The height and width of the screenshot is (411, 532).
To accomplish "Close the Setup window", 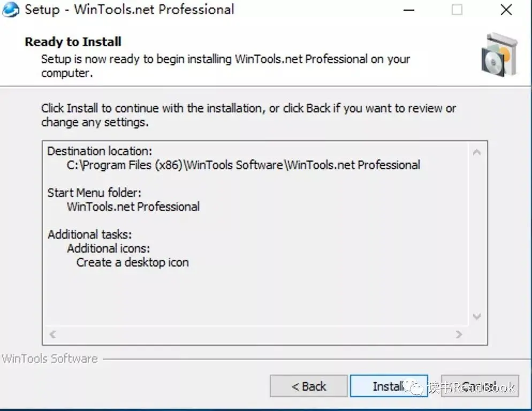I will 506,10.
